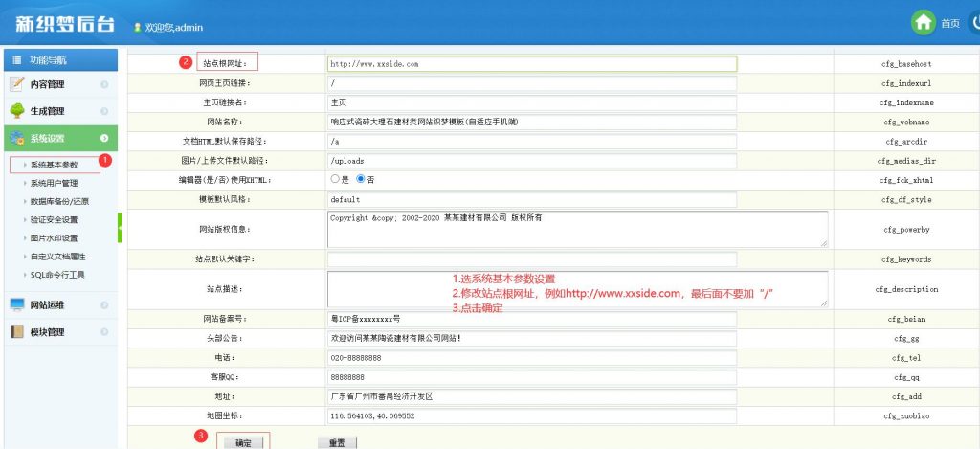The height and width of the screenshot is (449, 980).
Task: Click inside 站点描述 textarea
Action: (577, 289)
